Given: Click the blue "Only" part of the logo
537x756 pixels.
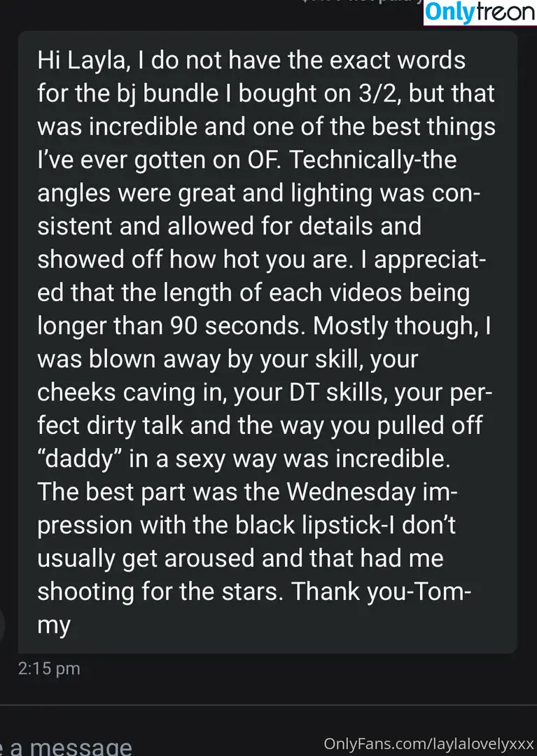Looking at the screenshot, I should pos(449,13).
